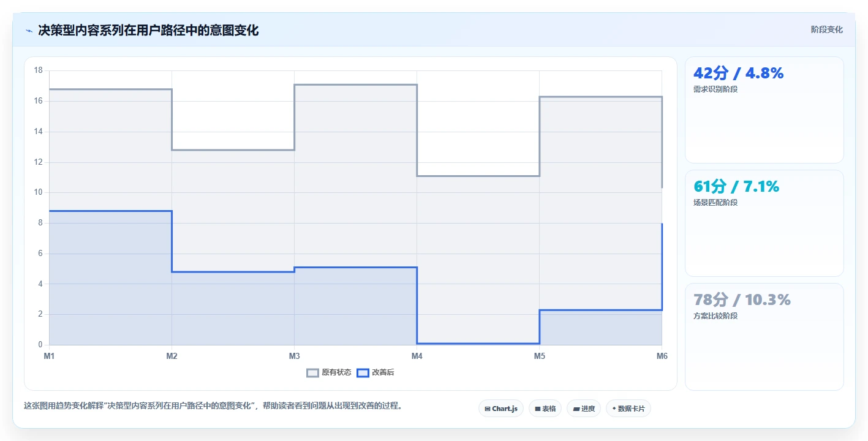Open the 方案比较阶段 78分 card
Screen dimensions: 868x441
(764, 337)
